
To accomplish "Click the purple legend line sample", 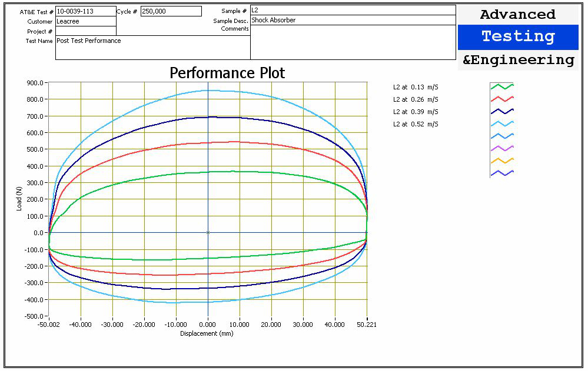I will click(502, 148).
